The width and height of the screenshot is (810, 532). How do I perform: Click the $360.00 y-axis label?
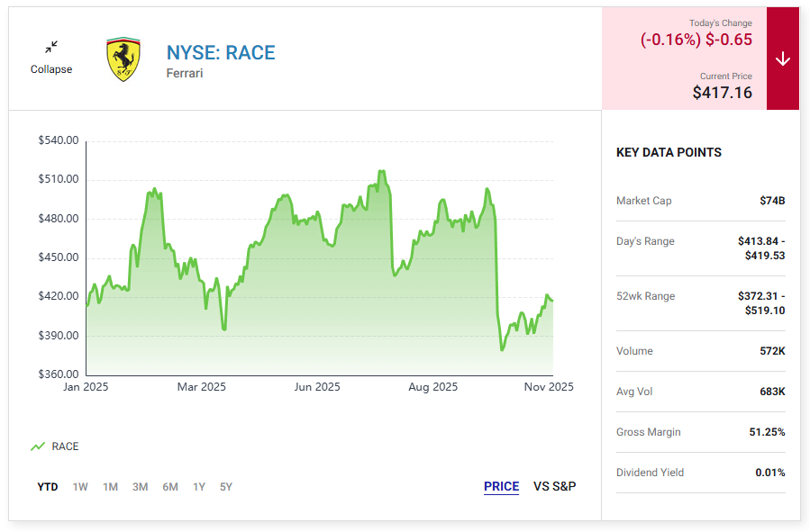pos(59,374)
